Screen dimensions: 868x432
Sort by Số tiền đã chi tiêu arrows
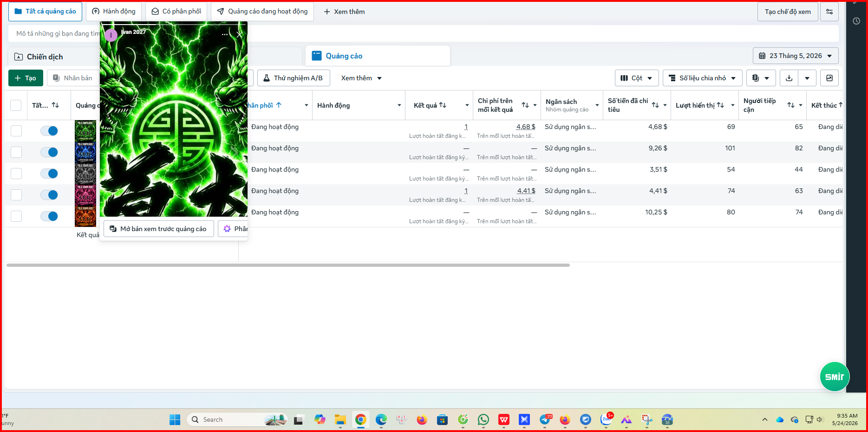click(655, 105)
